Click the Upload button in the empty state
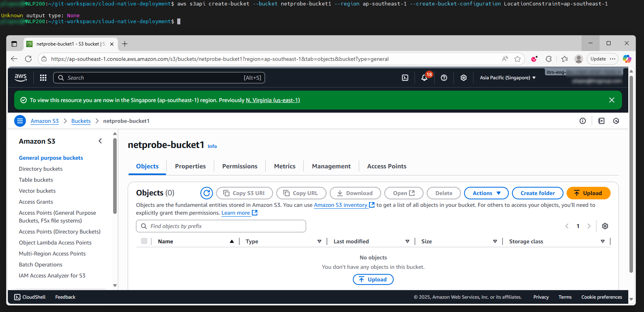 pos(373,279)
